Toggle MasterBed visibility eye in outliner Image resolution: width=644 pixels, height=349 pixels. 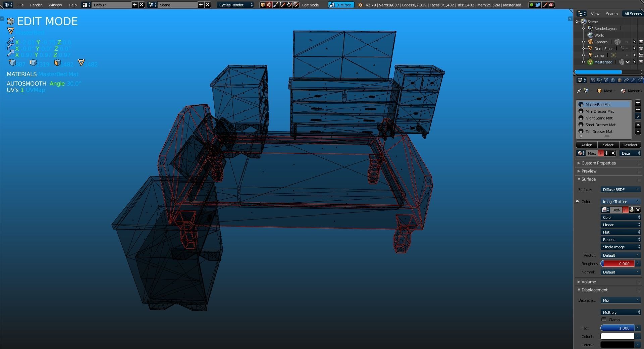(x=628, y=62)
